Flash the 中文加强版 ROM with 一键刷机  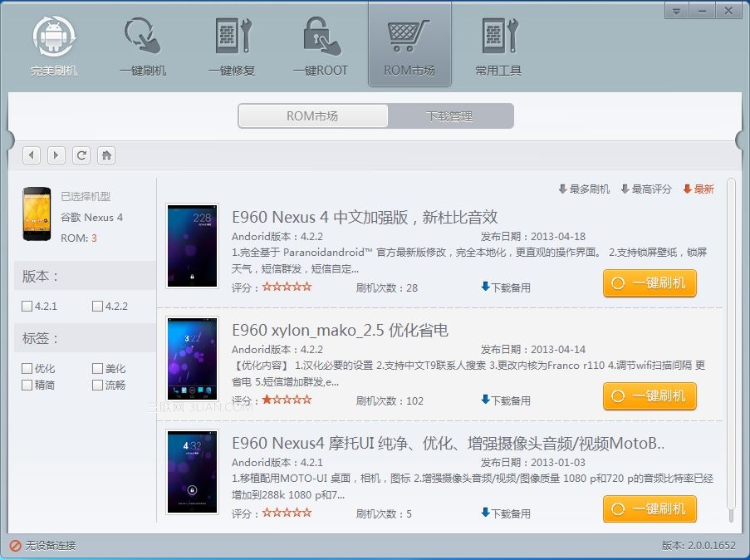pyautogui.click(x=650, y=283)
